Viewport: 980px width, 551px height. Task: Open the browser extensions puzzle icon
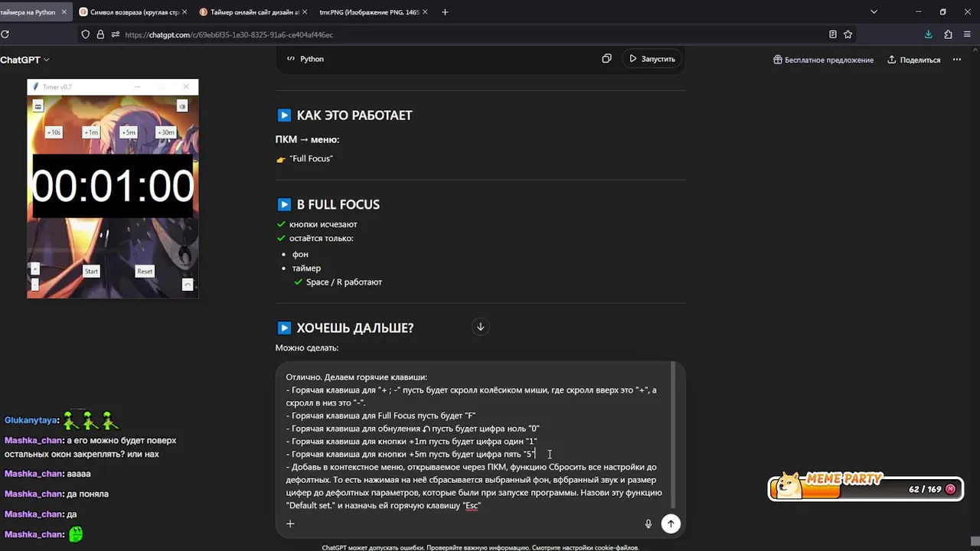(x=948, y=34)
